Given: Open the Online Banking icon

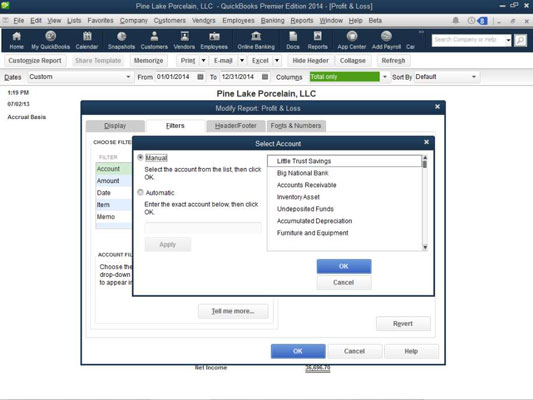Looking at the screenshot, I should point(256,40).
